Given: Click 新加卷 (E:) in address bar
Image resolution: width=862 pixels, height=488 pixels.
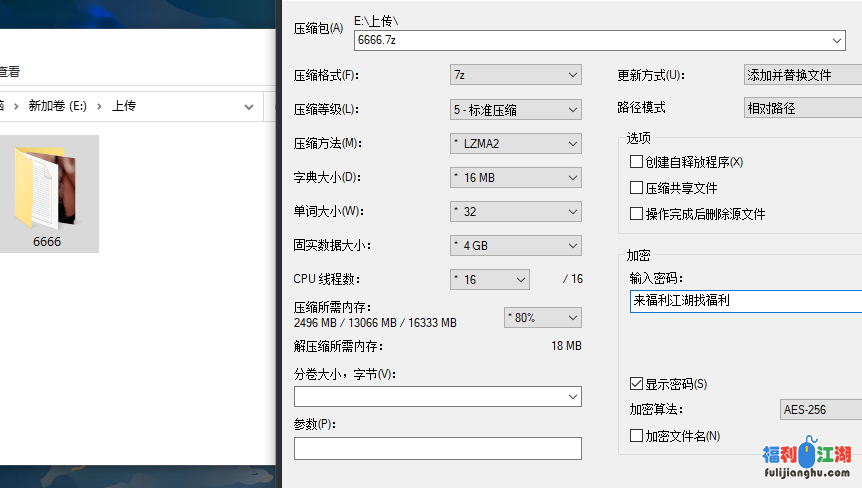Looking at the screenshot, I should [x=59, y=106].
